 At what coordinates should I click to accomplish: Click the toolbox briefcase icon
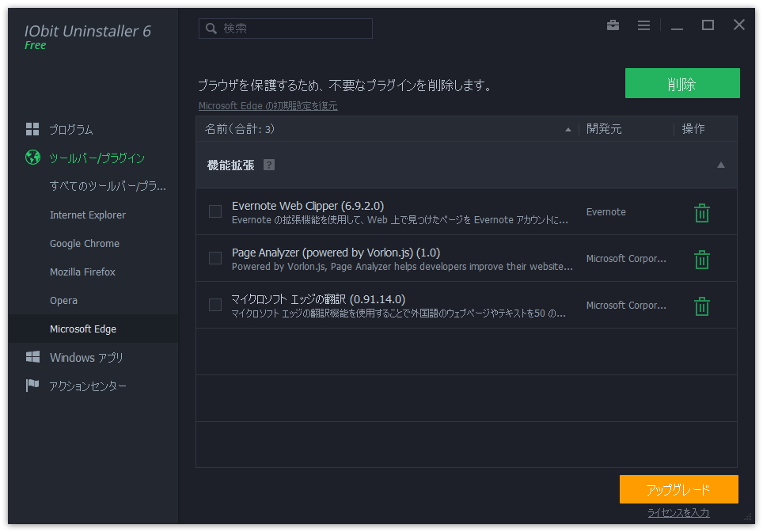tap(613, 25)
